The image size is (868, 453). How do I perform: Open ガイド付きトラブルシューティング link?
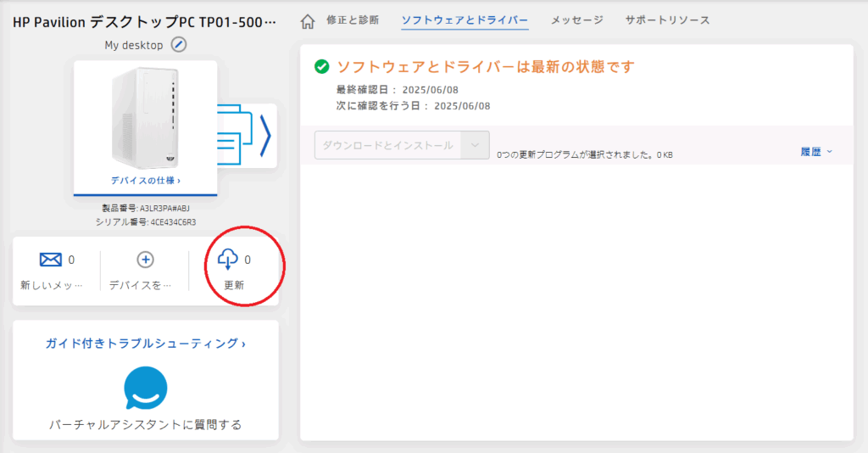pyautogui.click(x=146, y=344)
